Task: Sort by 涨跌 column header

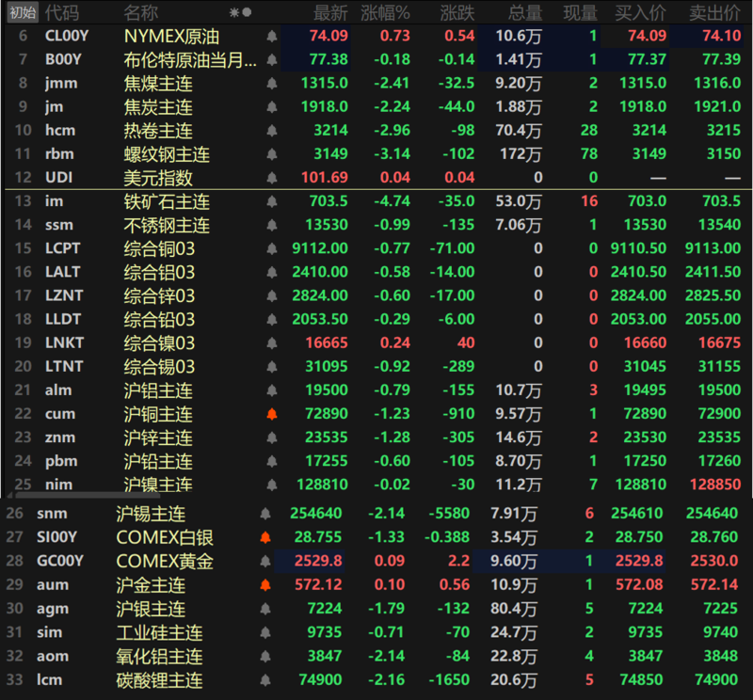Action: tap(457, 13)
